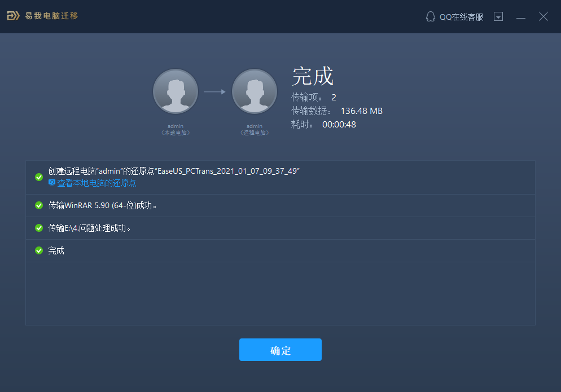561x392 pixels.
Task: Click the local computer admin avatar
Action: [x=175, y=91]
